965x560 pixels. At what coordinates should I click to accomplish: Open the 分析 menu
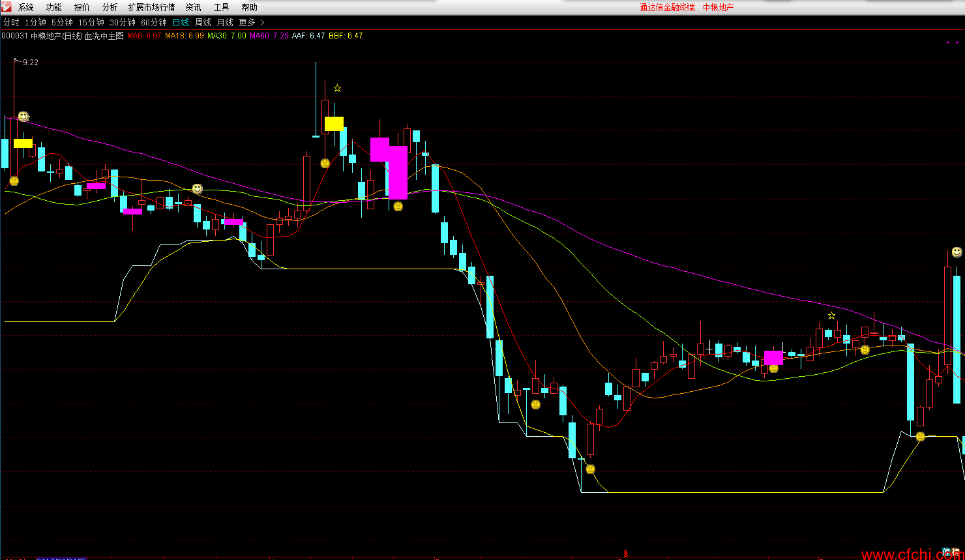pyautogui.click(x=110, y=8)
